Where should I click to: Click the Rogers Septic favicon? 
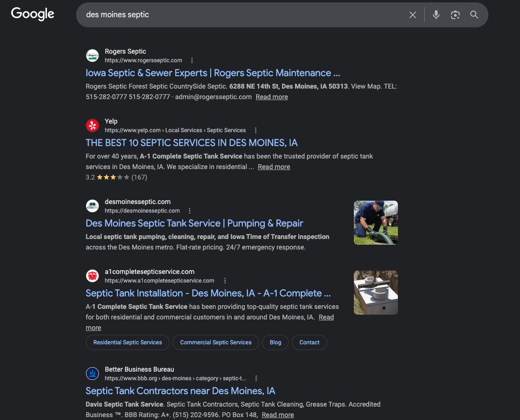click(x=92, y=56)
